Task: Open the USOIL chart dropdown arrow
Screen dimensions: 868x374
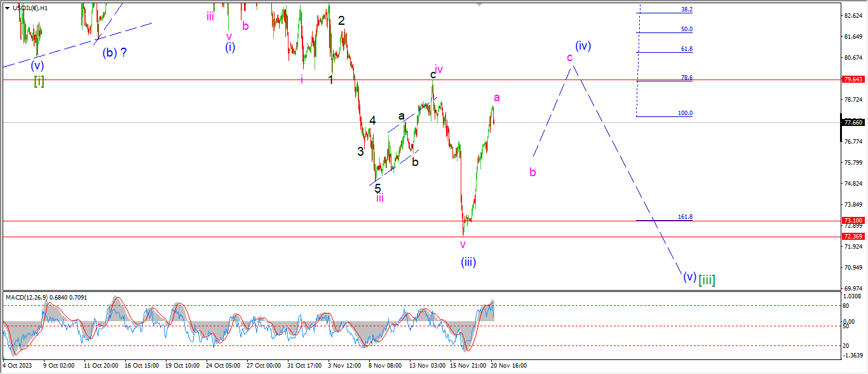Action: pyautogui.click(x=7, y=8)
